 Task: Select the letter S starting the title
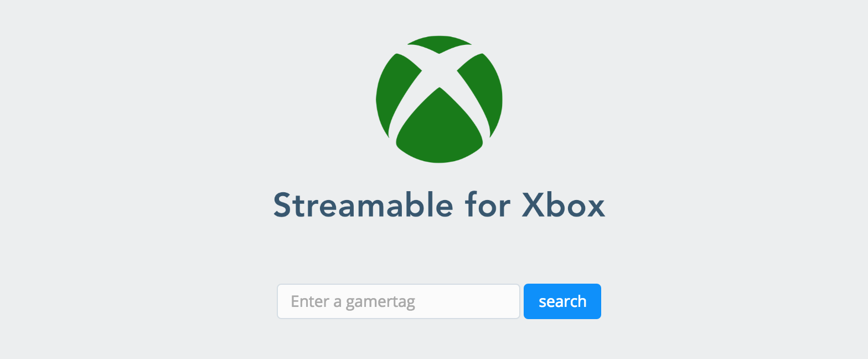click(x=282, y=205)
